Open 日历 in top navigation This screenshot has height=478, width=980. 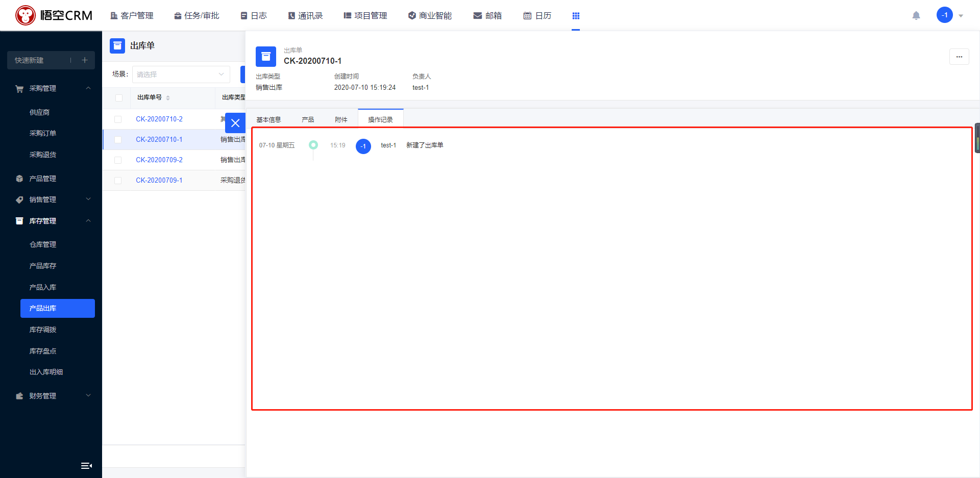pyautogui.click(x=537, y=16)
